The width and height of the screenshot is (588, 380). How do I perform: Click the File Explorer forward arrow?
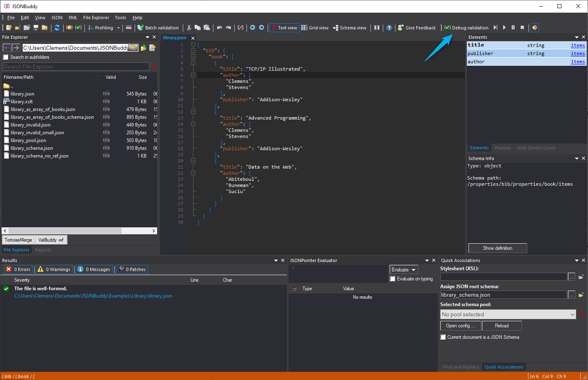coord(16,48)
